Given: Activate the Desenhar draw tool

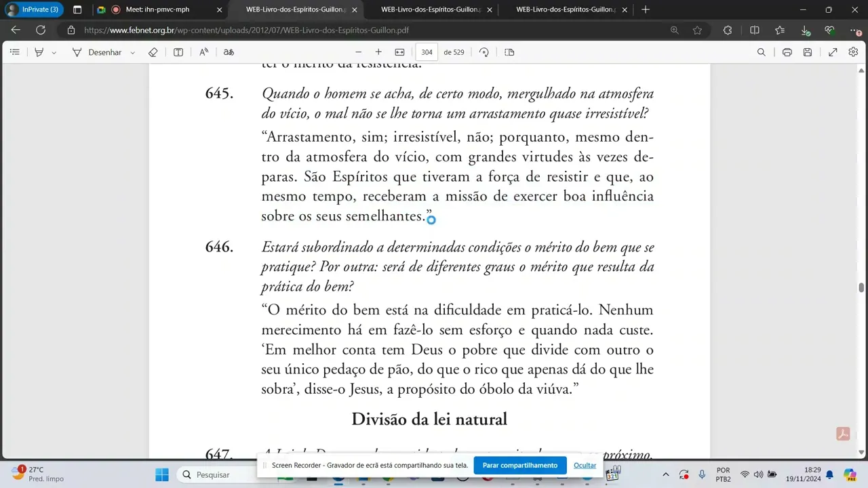Looking at the screenshot, I should point(97,52).
